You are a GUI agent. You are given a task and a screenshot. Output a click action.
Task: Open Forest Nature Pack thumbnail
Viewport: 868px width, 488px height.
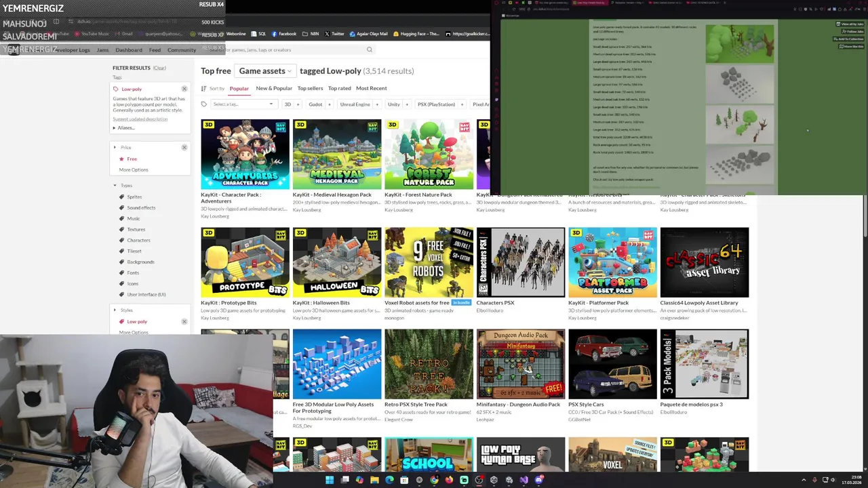[x=429, y=155]
